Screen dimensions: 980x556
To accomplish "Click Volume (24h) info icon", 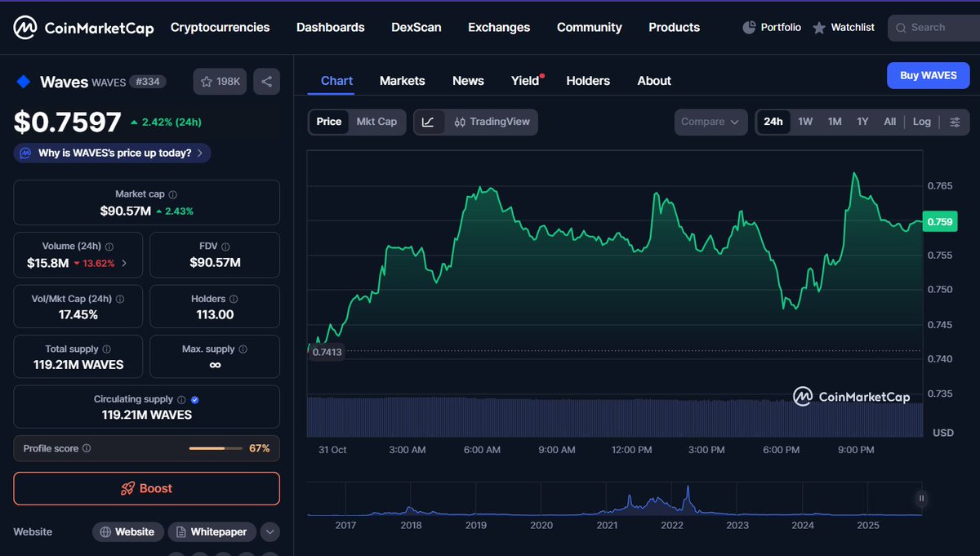I will [x=109, y=246].
